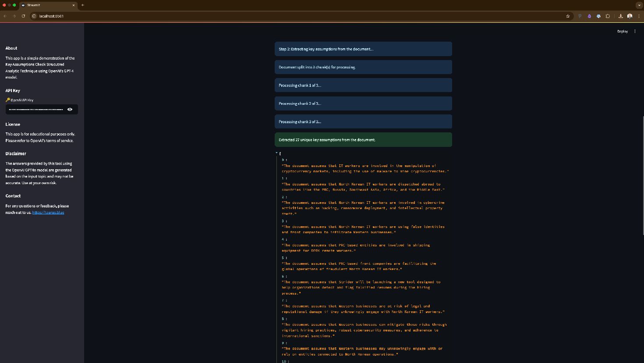Click assumption about PRC-based entities shipping equipment
Screen dimensions: 644x363
tap(356, 248)
